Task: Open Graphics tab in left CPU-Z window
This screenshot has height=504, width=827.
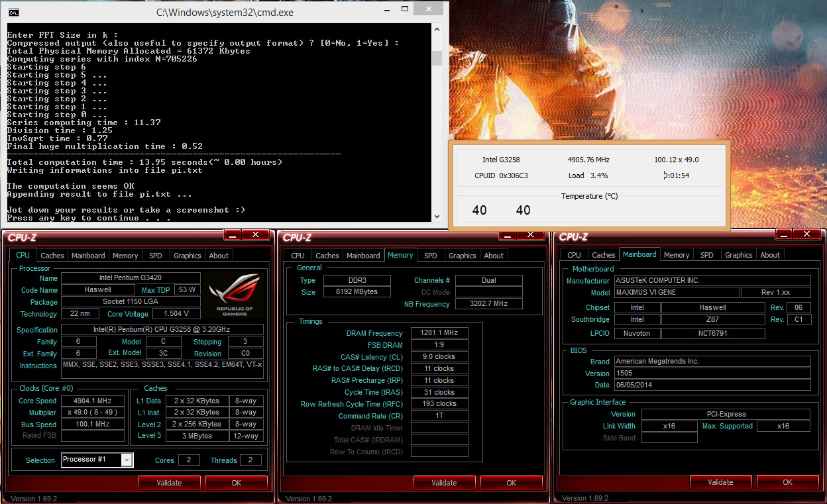Action: click(x=188, y=256)
